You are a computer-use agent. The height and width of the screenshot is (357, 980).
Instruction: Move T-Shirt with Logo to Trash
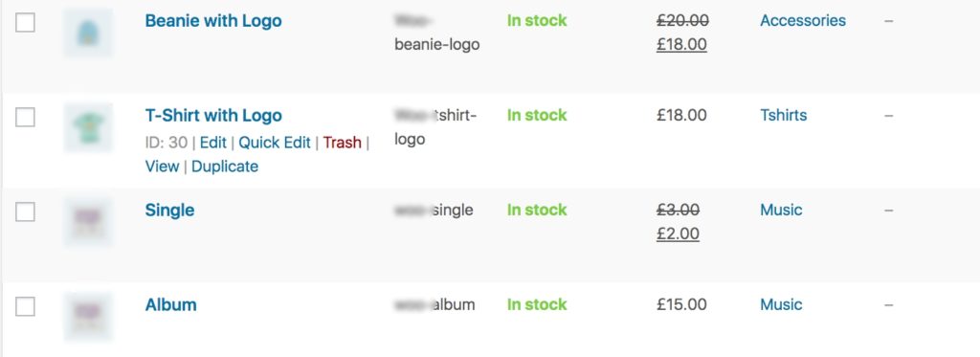tap(342, 143)
